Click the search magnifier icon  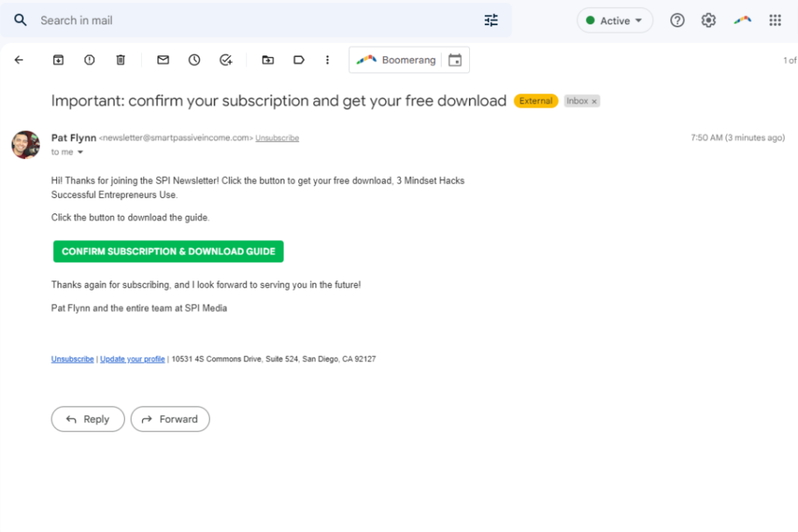tap(20, 20)
